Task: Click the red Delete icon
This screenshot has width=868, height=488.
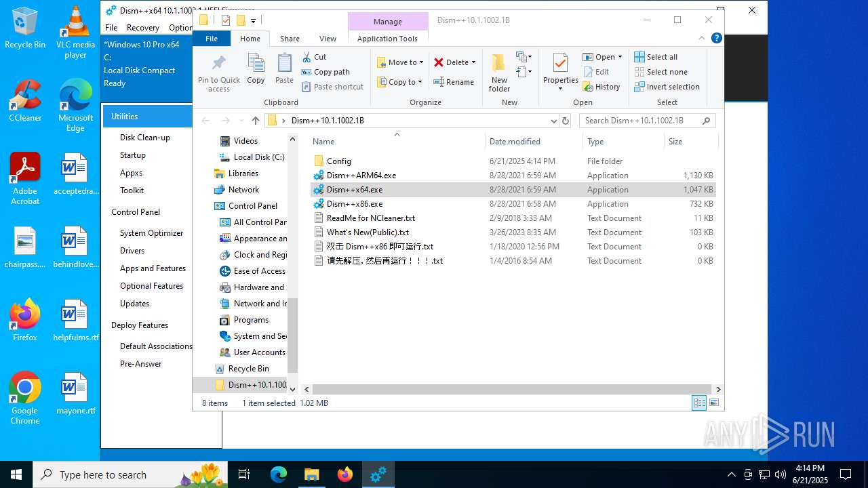Action: tap(439, 62)
